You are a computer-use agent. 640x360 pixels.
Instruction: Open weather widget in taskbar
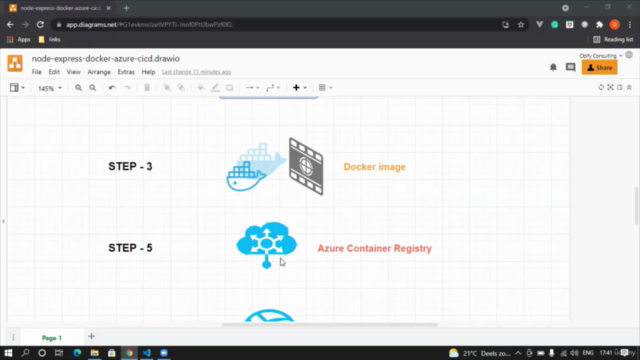480,353
